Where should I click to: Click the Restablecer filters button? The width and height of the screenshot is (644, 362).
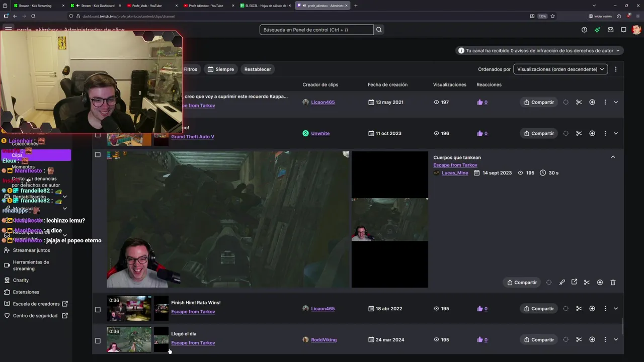coord(258,69)
